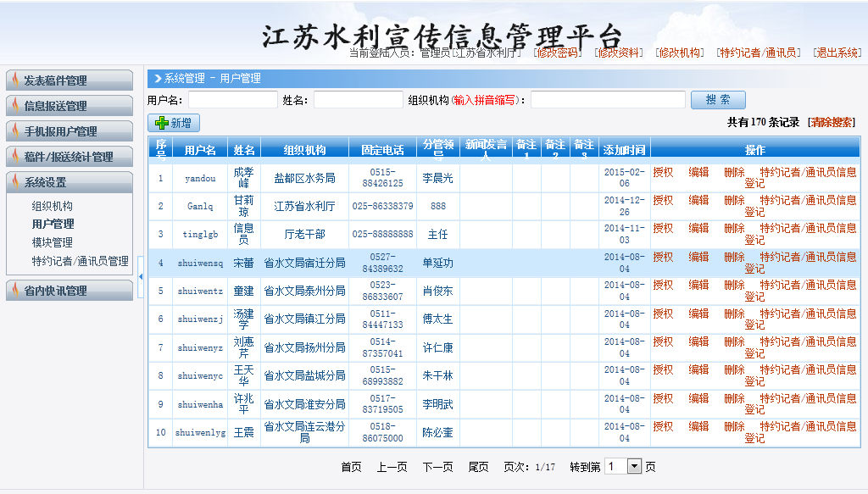Focus the 组织机构 search input field
The width and height of the screenshot is (868, 494).
pos(608,100)
